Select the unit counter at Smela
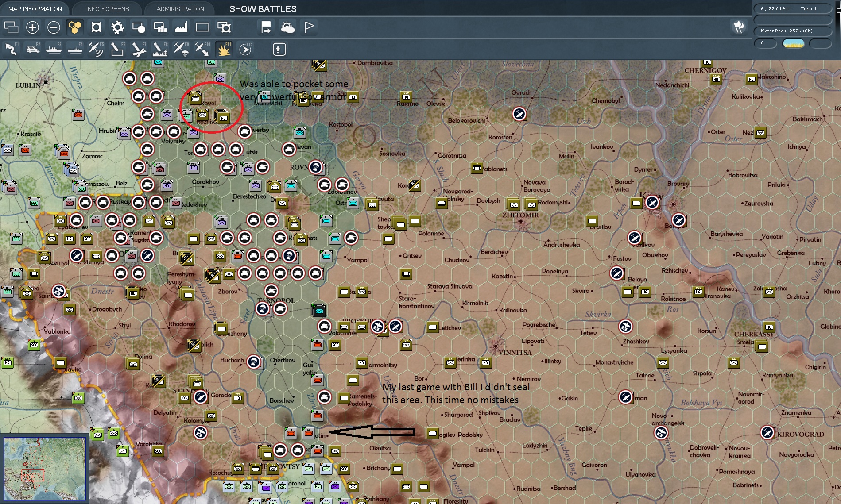This screenshot has height=504, width=841. point(762,346)
